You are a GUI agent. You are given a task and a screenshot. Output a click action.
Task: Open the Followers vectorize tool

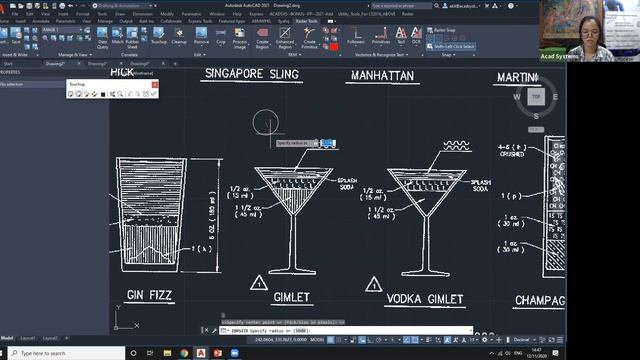click(x=356, y=36)
